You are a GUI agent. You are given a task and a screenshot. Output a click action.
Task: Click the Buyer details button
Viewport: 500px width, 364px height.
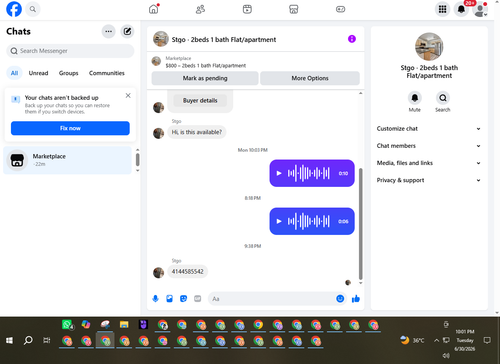[200, 100]
